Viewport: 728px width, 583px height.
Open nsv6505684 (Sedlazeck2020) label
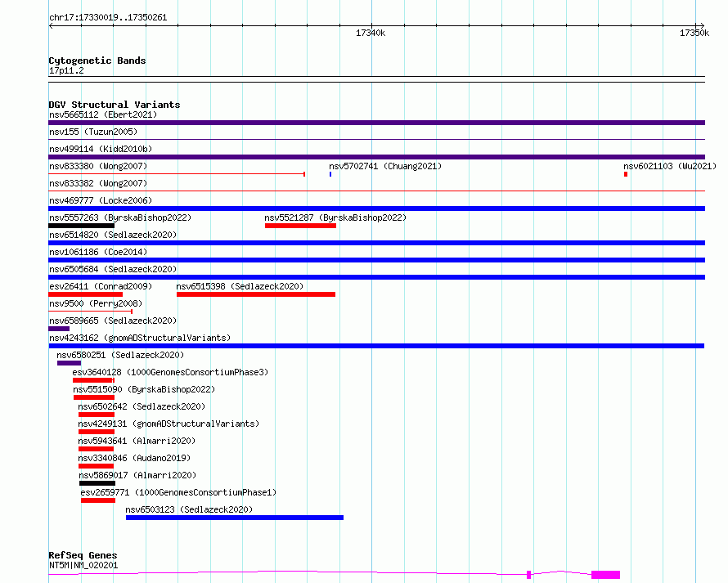pos(113,269)
